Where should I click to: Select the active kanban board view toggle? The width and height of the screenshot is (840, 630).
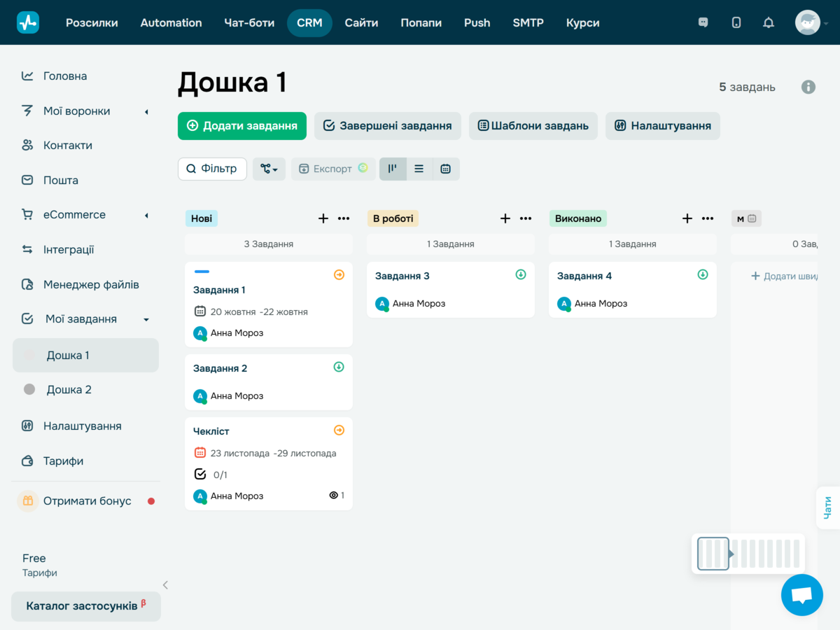393,169
